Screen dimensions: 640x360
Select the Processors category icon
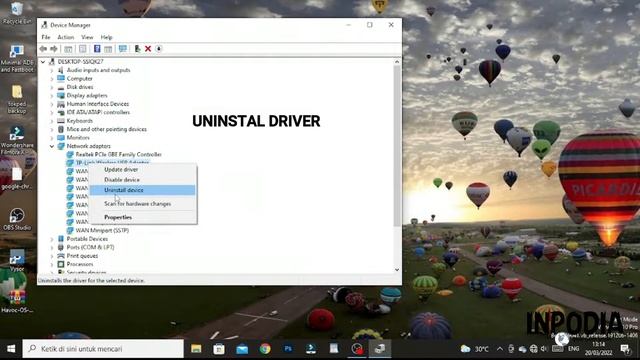pos(61,264)
